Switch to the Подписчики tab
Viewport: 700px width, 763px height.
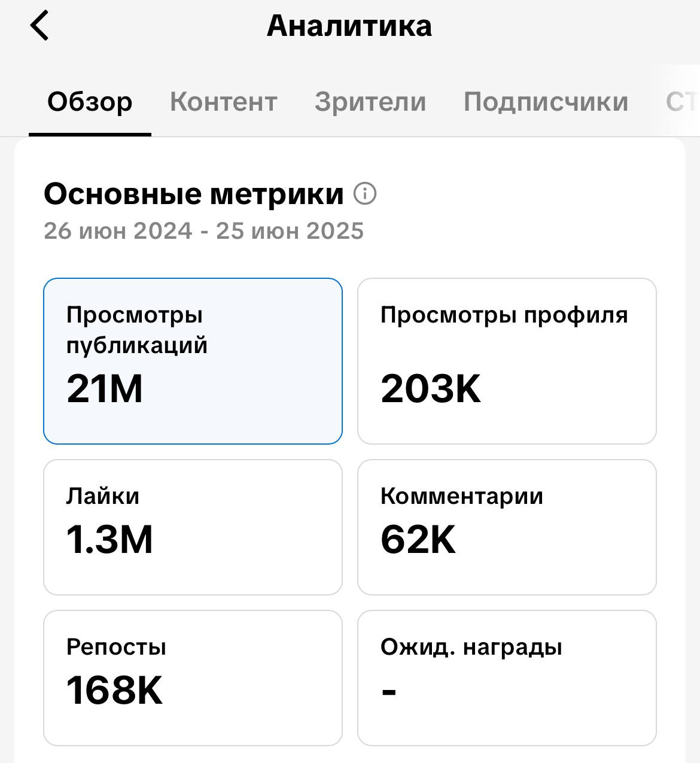(546, 102)
